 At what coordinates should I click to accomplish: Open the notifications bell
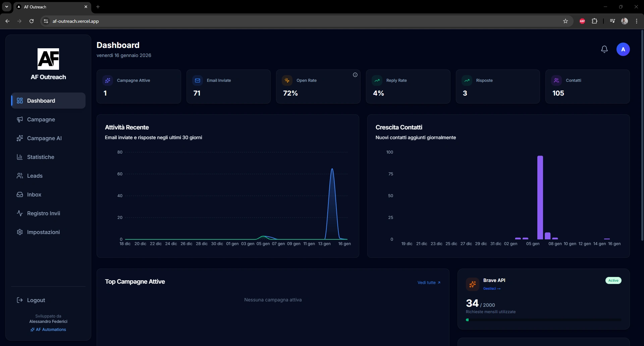pos(604,49)
